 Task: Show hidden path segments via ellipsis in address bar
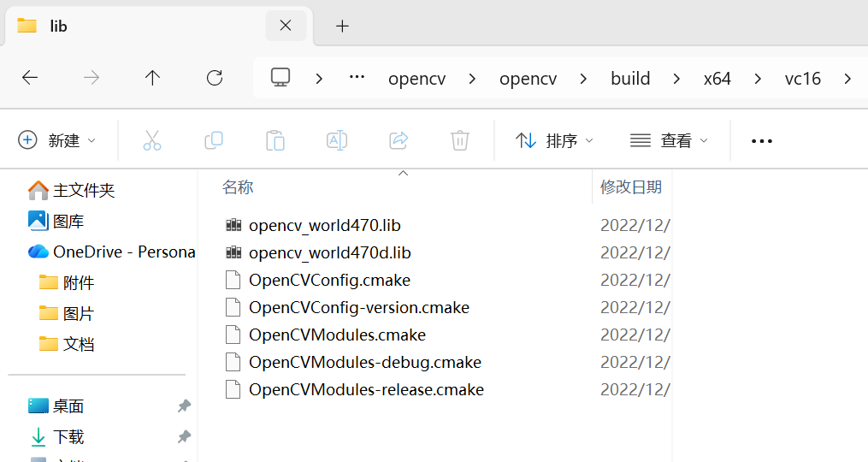(357, 77)
